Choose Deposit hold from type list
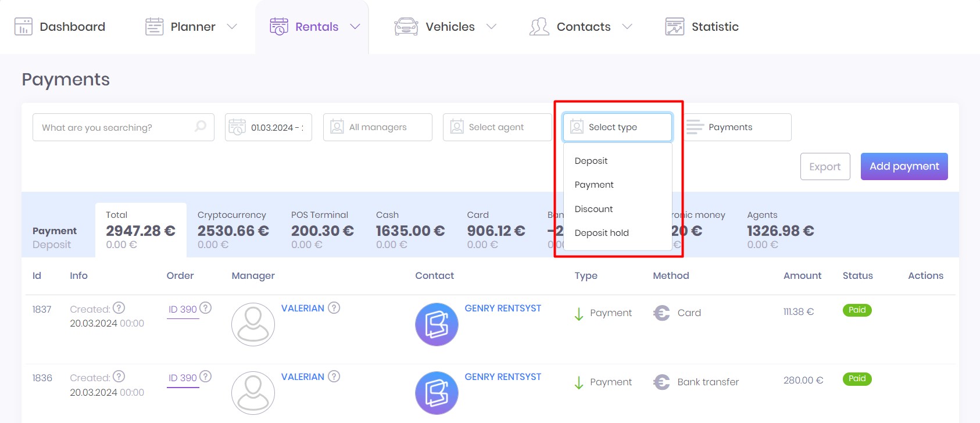Image resolution: width=980 pixels, height=423 pixels. click(602, 233)
